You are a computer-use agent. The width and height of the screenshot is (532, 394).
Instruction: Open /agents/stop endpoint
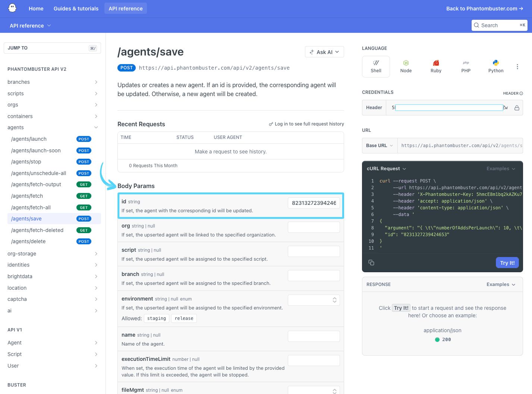click(x=26, y=162)
